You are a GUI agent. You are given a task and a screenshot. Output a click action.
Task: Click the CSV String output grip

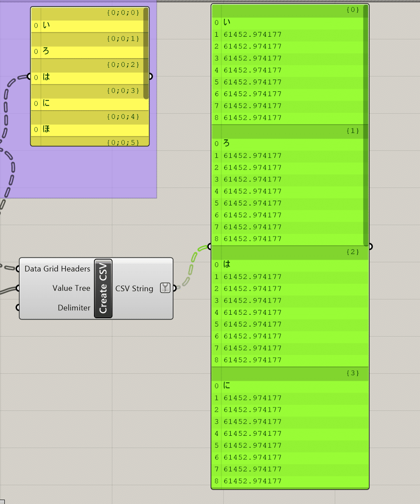click(x=174, y=288)
